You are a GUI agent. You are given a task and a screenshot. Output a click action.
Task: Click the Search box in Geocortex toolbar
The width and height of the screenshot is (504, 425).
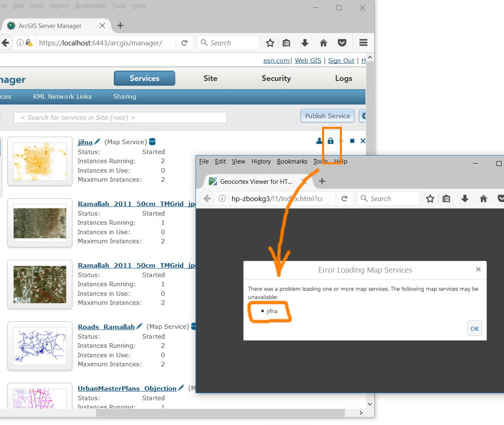pyautogui.click(x=388, y=199)
